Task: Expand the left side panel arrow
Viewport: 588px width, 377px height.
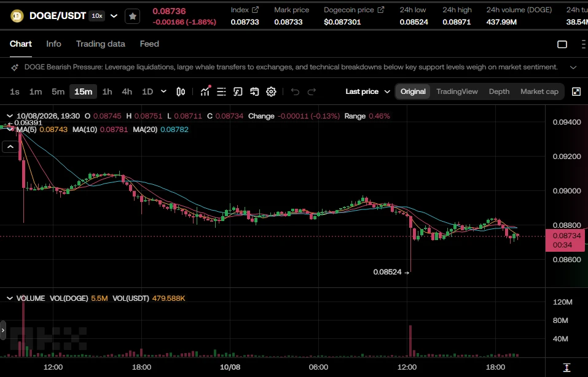Action: [3, 330]
